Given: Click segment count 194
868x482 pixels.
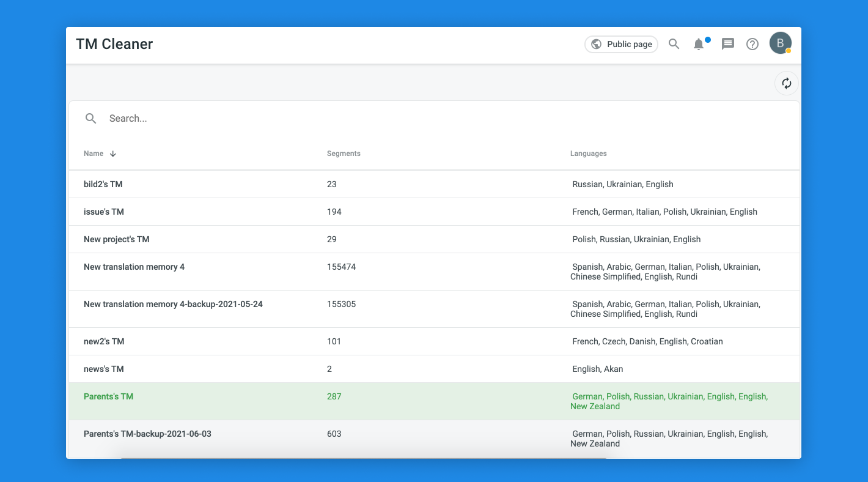Looking at the screenshot, I should click(334, 212).
